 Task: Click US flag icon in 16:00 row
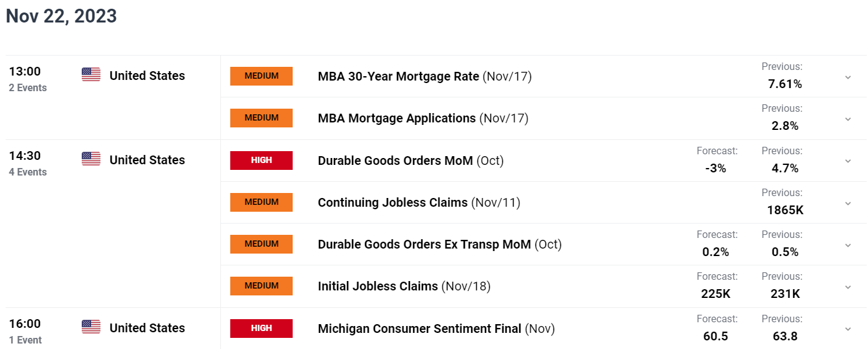coord(91,327)
